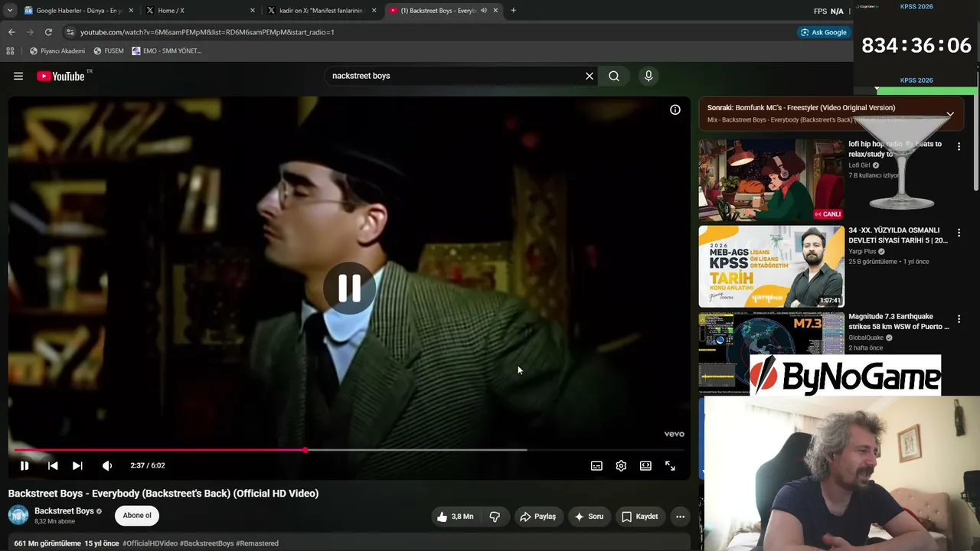Reload the current page
This screenshot has width=980, height=551.
coord(48,32)
